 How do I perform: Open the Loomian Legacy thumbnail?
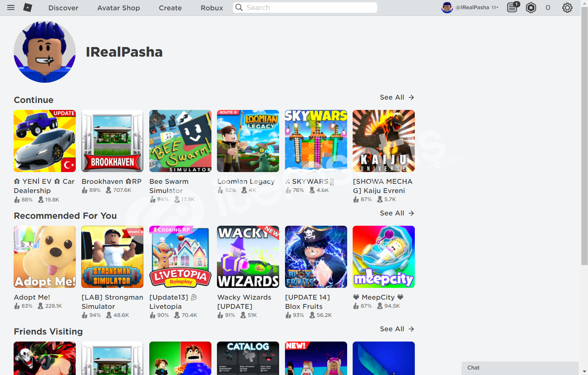click(248, 141)
